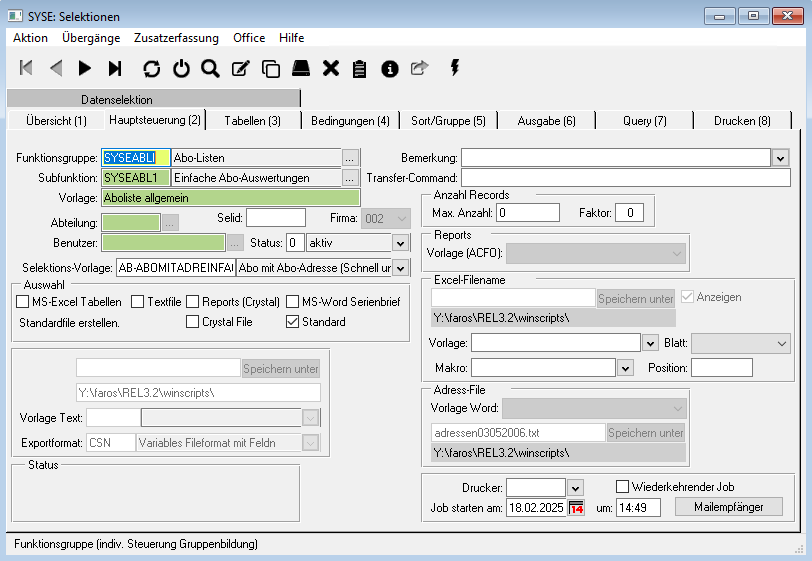Click the Mailempfänger button
This screenshot has width=812, height=561.
728,507
